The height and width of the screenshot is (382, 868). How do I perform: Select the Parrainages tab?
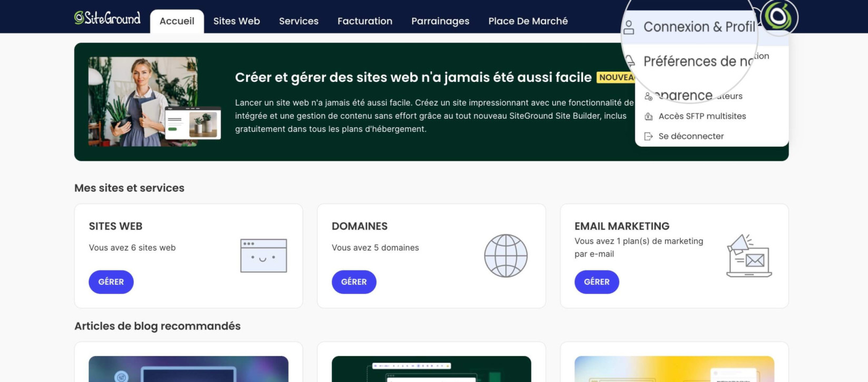440,21
